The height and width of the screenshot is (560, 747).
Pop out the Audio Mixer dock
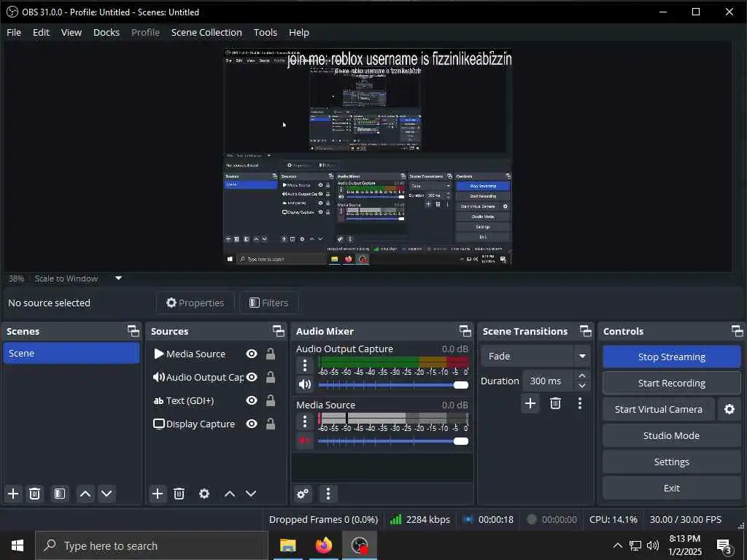pyautogui.click(x=465, y=331)
